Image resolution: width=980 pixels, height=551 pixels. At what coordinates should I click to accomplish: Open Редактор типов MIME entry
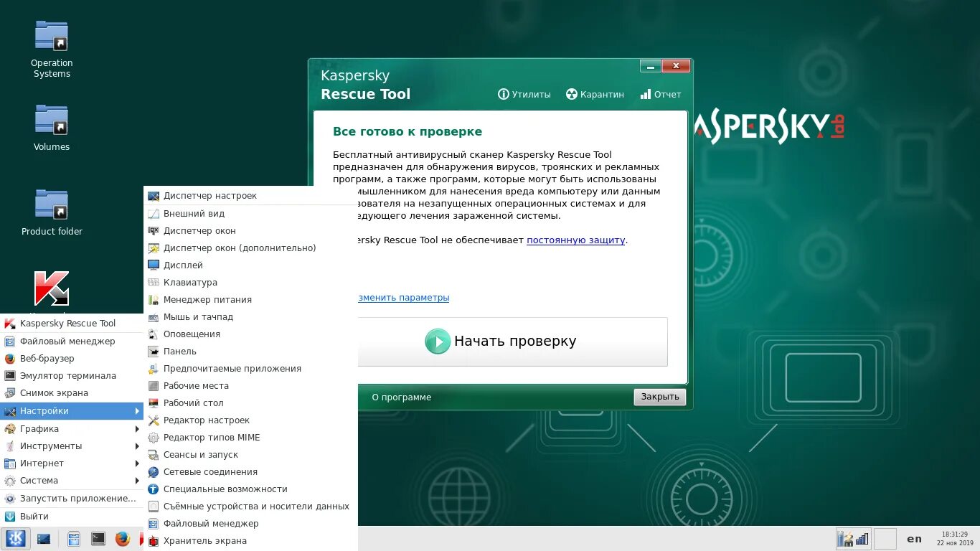tap(250, 438)
